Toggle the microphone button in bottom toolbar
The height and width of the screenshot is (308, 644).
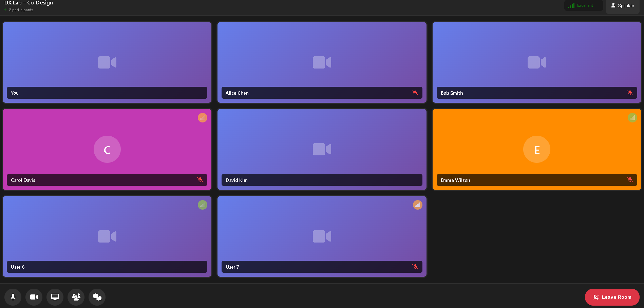pos(13,297)
